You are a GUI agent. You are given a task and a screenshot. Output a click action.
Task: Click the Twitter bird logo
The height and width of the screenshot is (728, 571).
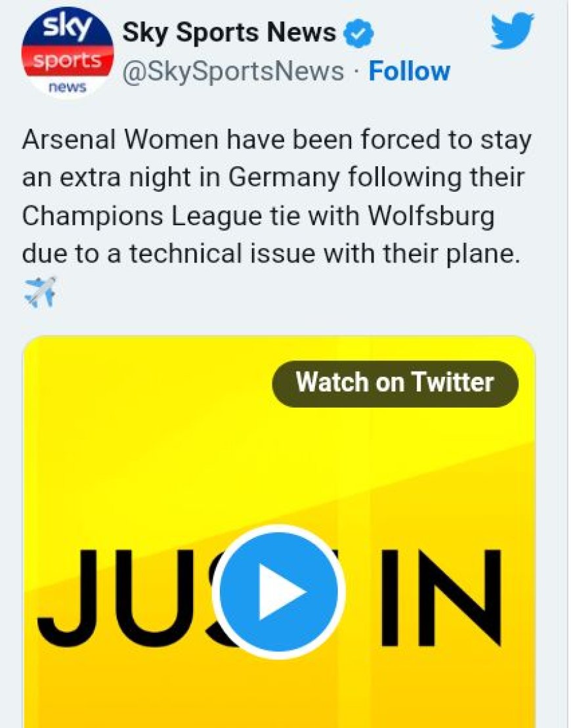click(513, 31)
